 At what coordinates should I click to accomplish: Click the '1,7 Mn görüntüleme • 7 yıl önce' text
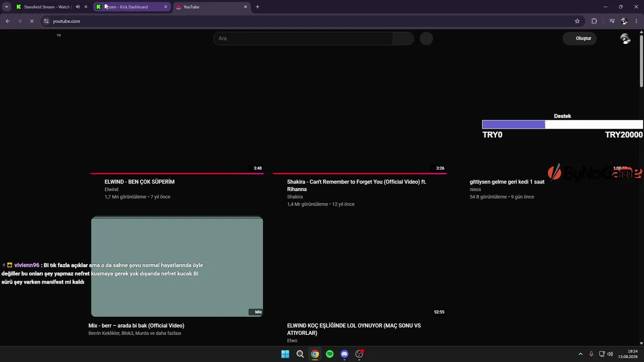[137, 197]
